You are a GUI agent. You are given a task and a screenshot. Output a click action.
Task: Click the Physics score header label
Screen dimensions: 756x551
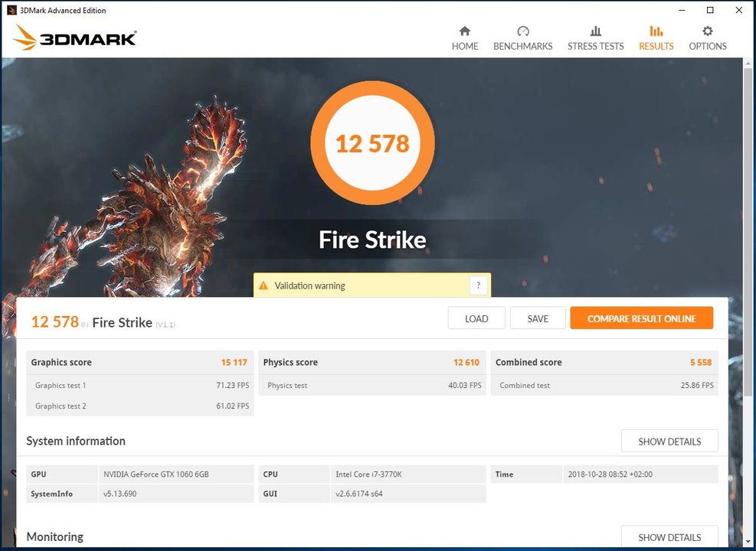point(290,362)
